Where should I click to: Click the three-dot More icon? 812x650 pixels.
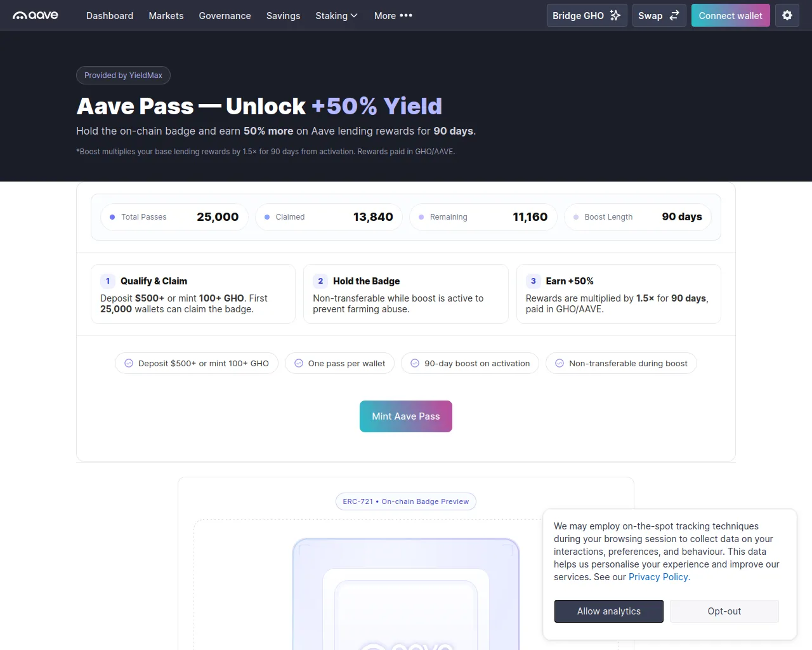coord(406,15)
